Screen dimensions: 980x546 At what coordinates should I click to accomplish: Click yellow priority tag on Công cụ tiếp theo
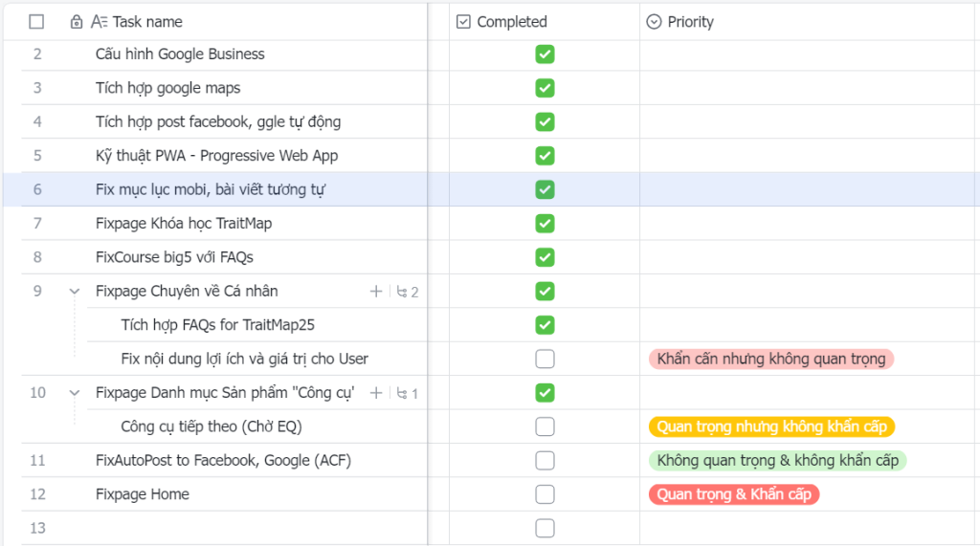pyautogui.click(x=771, y=427)
